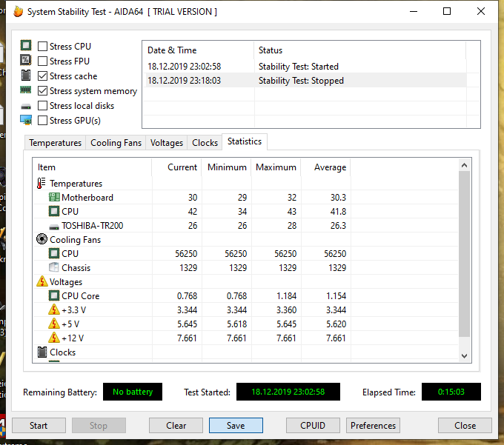
Task: Click the statistics list scroll down arrow
Action: (x=464, y=355)
